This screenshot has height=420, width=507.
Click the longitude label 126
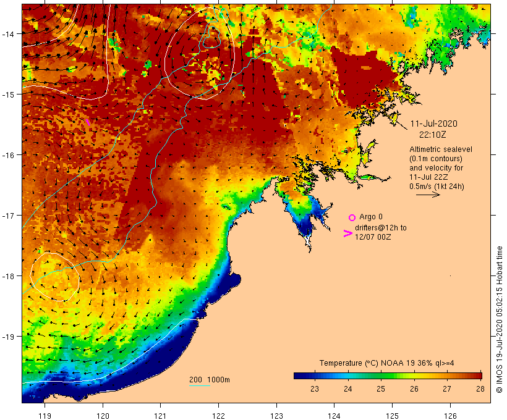(450, 416)
